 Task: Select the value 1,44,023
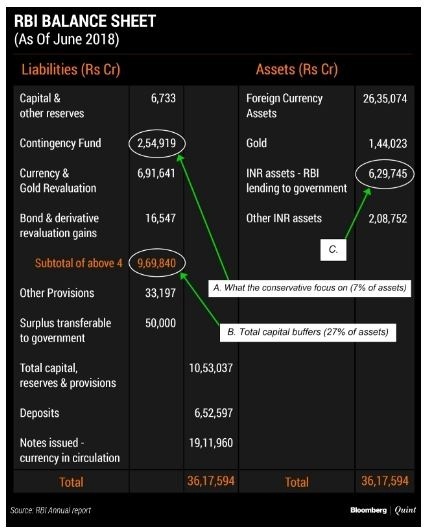click(388, 144)
